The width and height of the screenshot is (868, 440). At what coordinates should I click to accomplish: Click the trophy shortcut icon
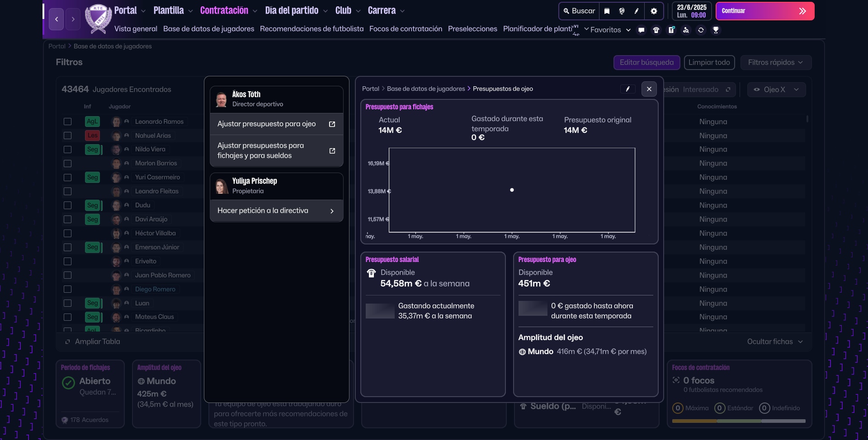pyautogui.click(x=716, y=30)
